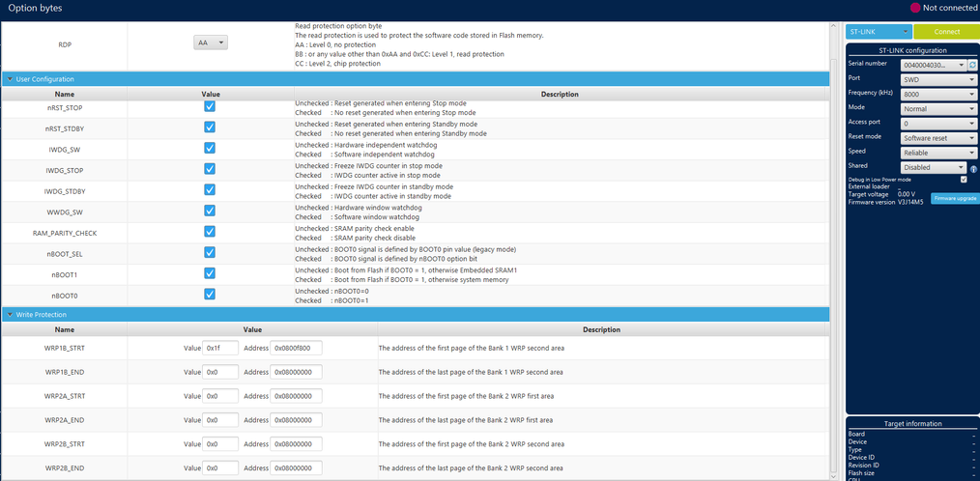Click the WRP1B_STRT row name
980x481 pixels.
tap(65, 348)
